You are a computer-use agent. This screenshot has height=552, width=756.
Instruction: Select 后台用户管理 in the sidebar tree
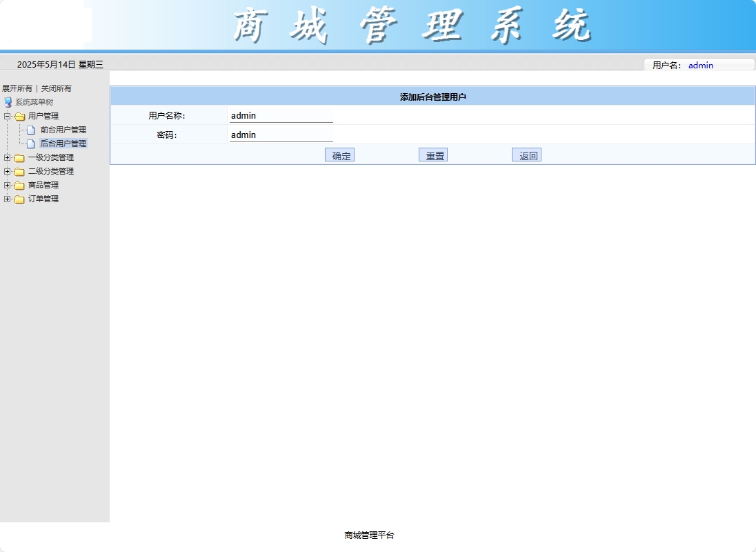(x=63, y=144)
